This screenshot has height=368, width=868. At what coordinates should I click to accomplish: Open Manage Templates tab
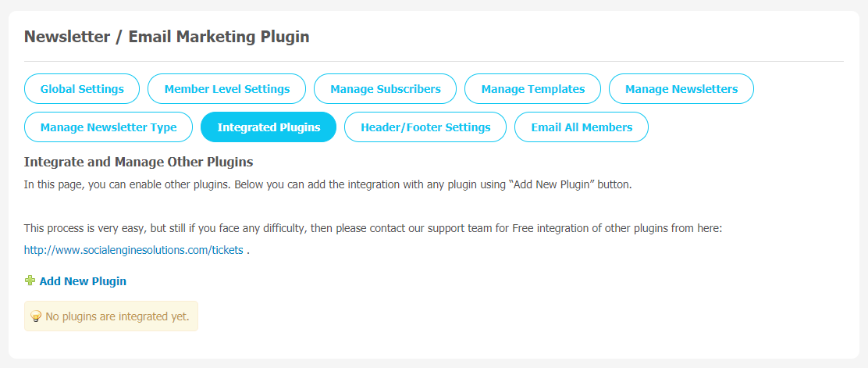(x=532, y=88)
